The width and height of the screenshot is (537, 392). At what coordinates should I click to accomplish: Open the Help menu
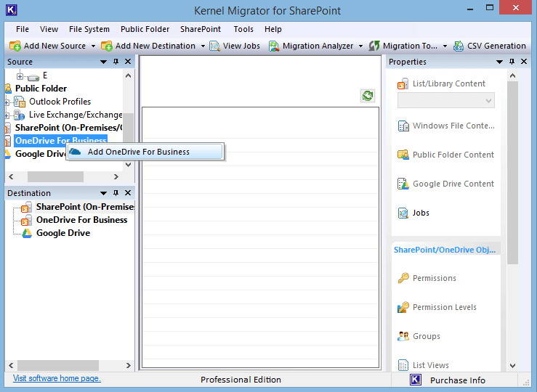pyautogui.click(x=273, y=30)
